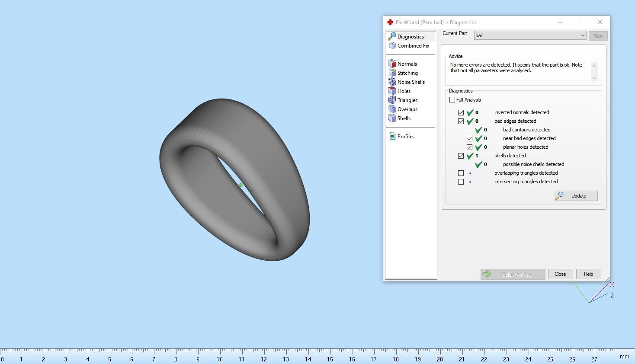Screen dimensions: 635x364
Task: Click blue dot beside overlapping triangles
Action: (x=470, y=173)
